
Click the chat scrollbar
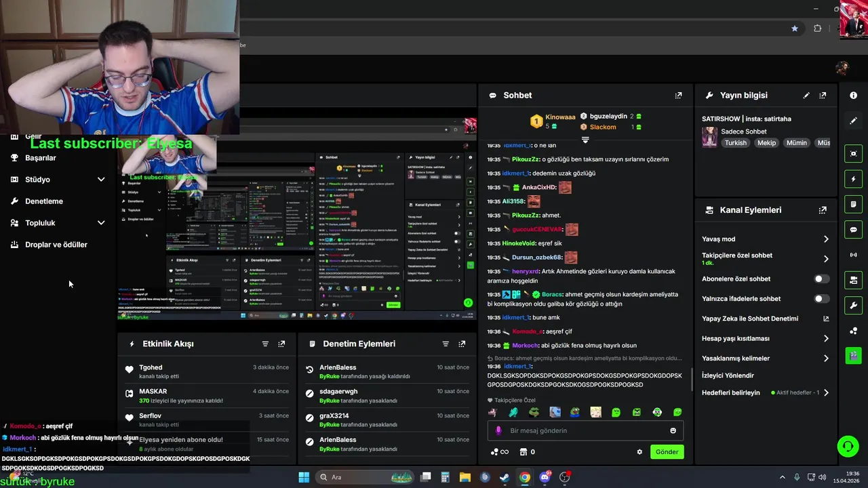(691, 379)
